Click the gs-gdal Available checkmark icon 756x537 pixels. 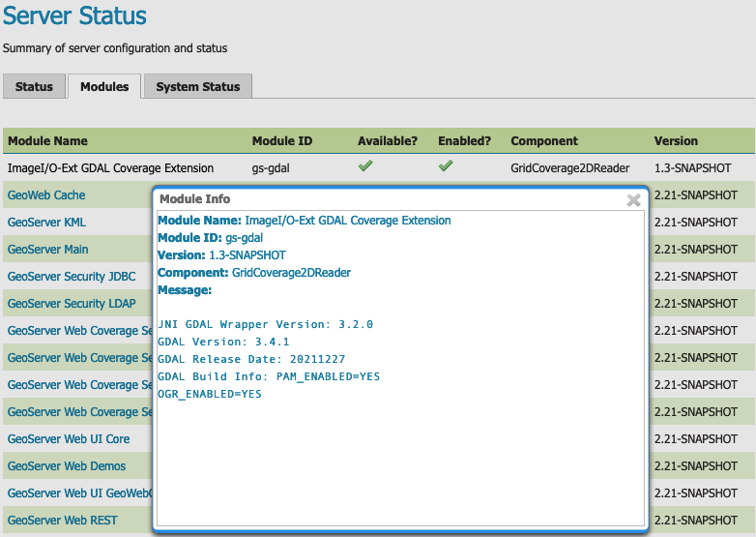364,166
